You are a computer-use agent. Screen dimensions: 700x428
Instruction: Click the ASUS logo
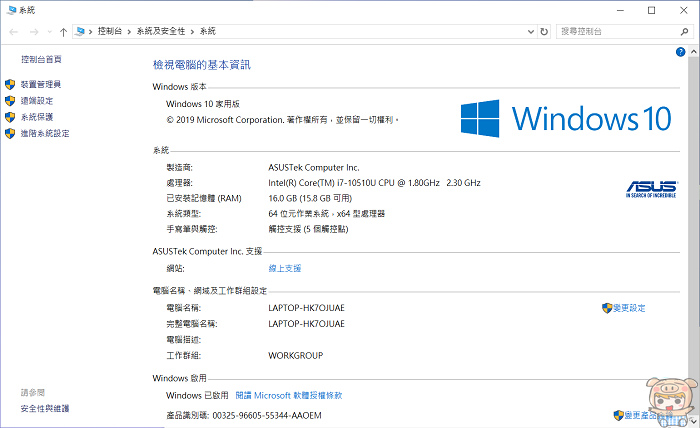point(652,189)
